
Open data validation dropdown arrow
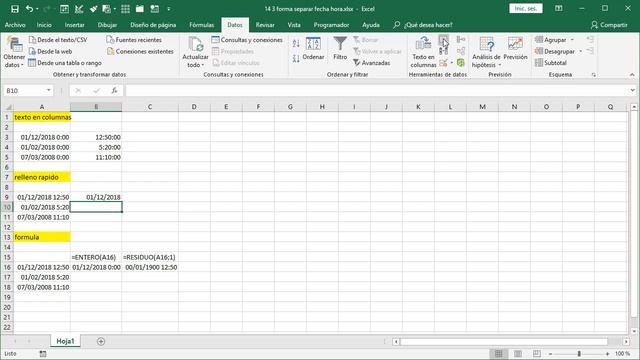[x=451, y=63]
